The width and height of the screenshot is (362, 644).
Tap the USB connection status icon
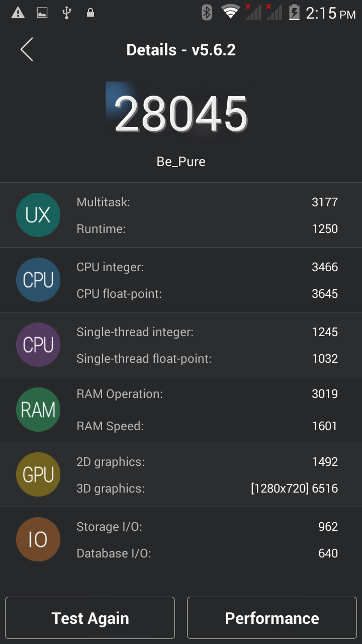66,13
